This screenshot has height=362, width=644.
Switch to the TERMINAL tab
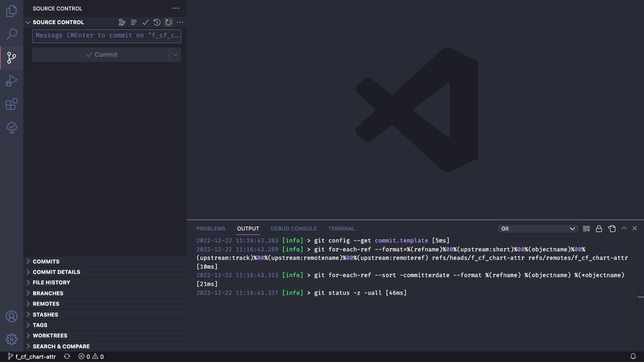[x=341, y=228]
